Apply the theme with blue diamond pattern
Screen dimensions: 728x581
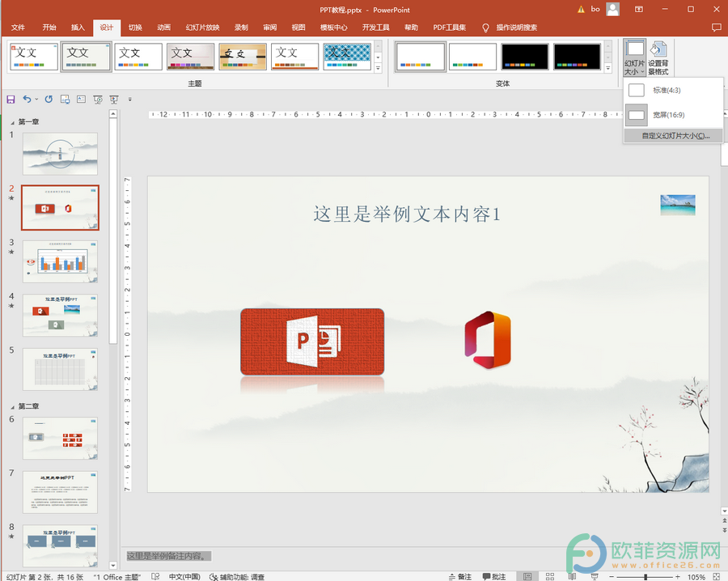tap(347, 57)
